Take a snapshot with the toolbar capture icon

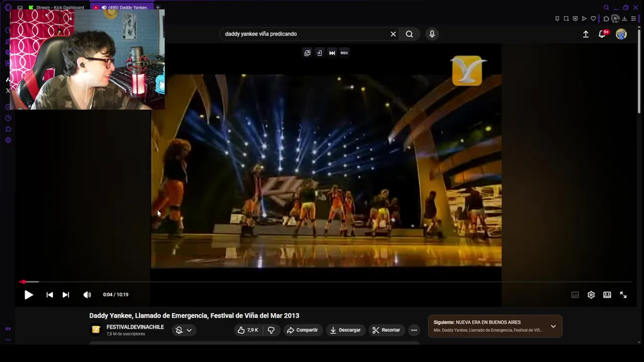[566, 19]
